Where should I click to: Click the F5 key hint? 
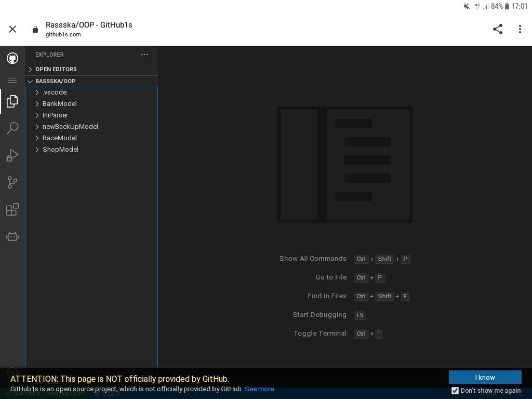point(360,315)
